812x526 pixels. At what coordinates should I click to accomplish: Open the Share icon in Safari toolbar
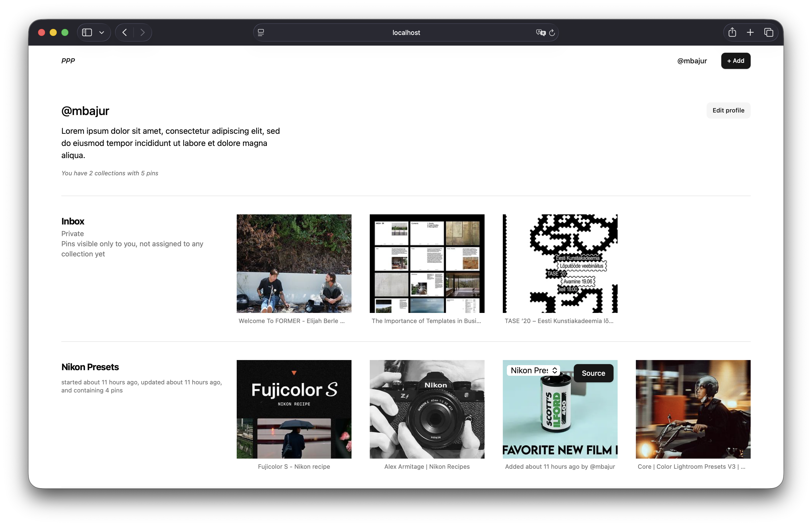tap(732, 32)
